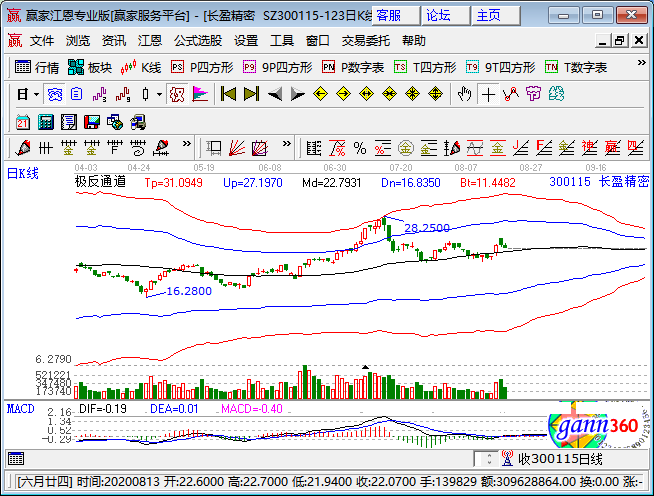Open the P数字表 tool

click(x=353, y=67)
